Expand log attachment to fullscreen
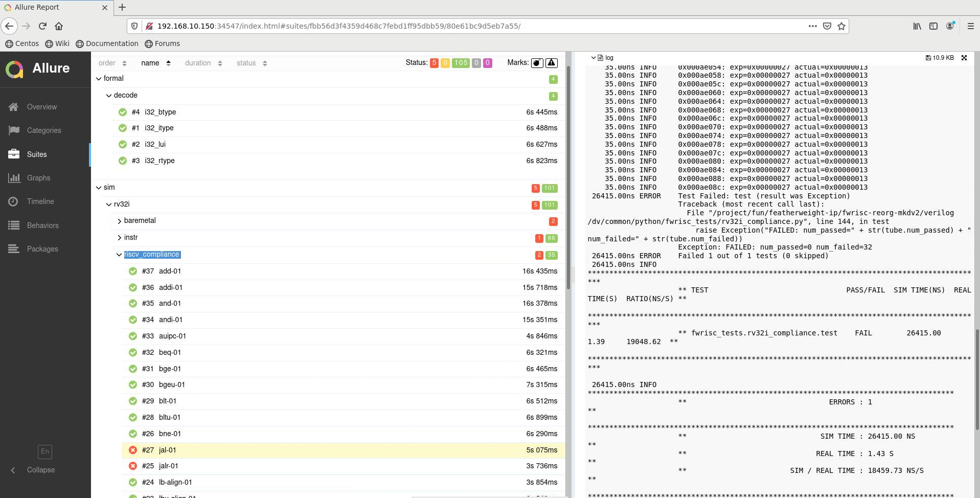 pyautogui.click(x=964, y=58)
